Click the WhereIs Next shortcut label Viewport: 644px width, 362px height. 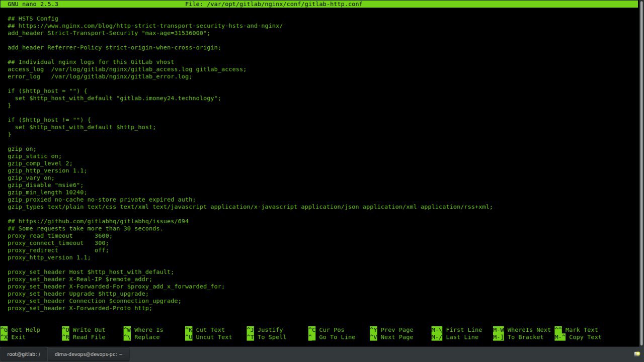point(529,330)
